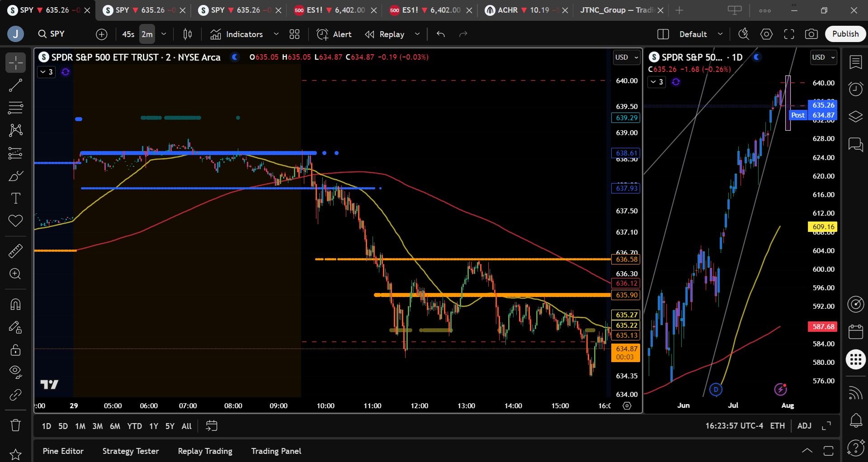Open the user profile menu J
The image size is (868, 462).
(15, 34)
